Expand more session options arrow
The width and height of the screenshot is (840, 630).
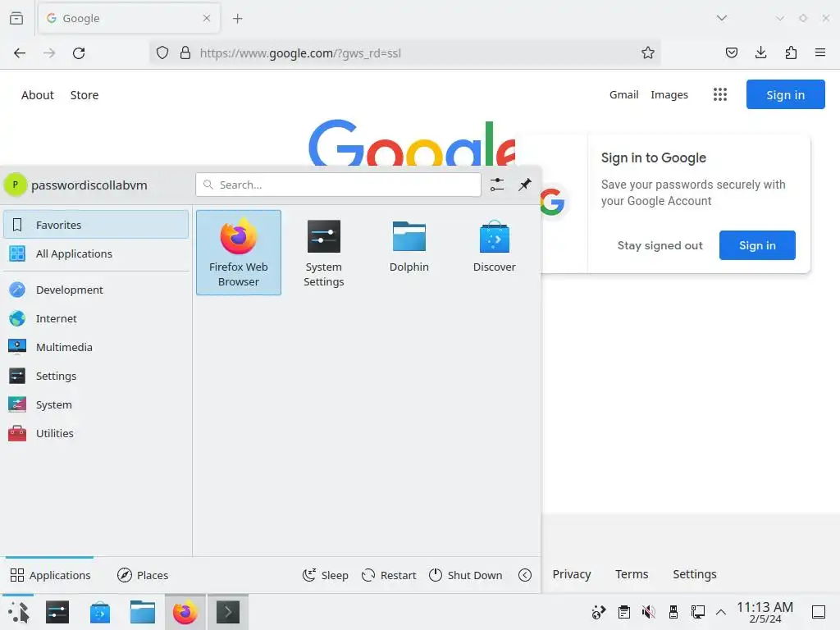(525, 575)
